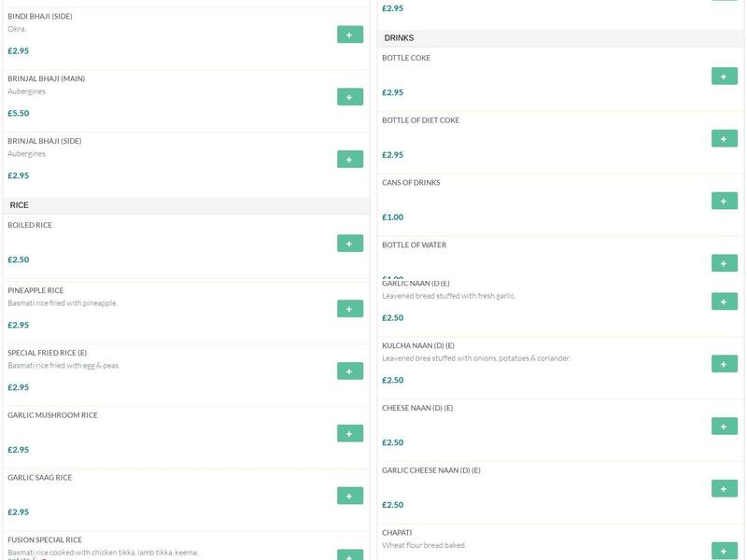Add Garlic Cheese Naan to basket

(724, 489)
